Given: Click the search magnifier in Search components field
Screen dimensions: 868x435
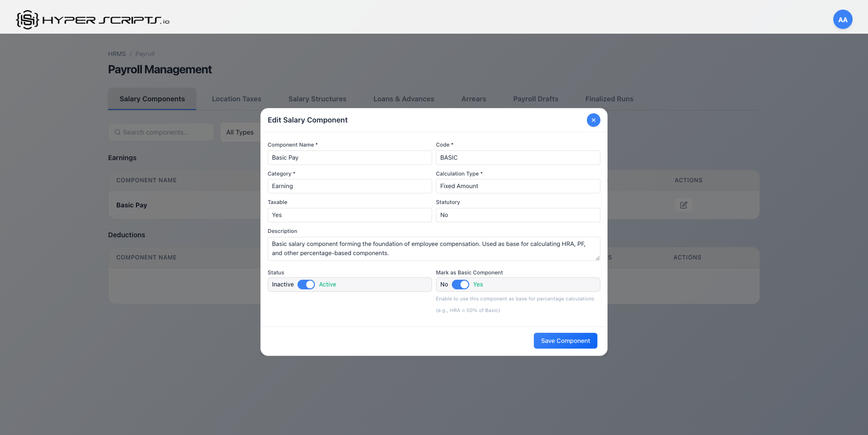Looking at the screenshot, I should coord(117,132).
